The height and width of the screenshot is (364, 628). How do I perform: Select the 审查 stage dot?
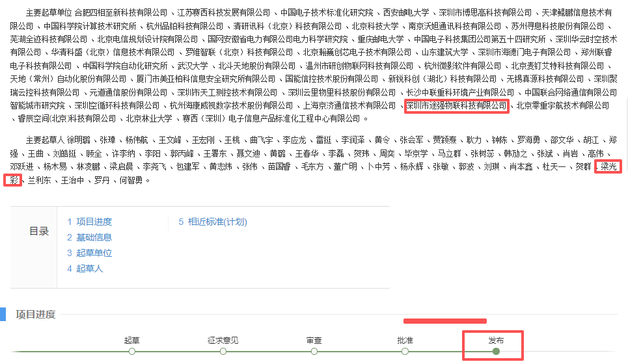pos(314,351)
